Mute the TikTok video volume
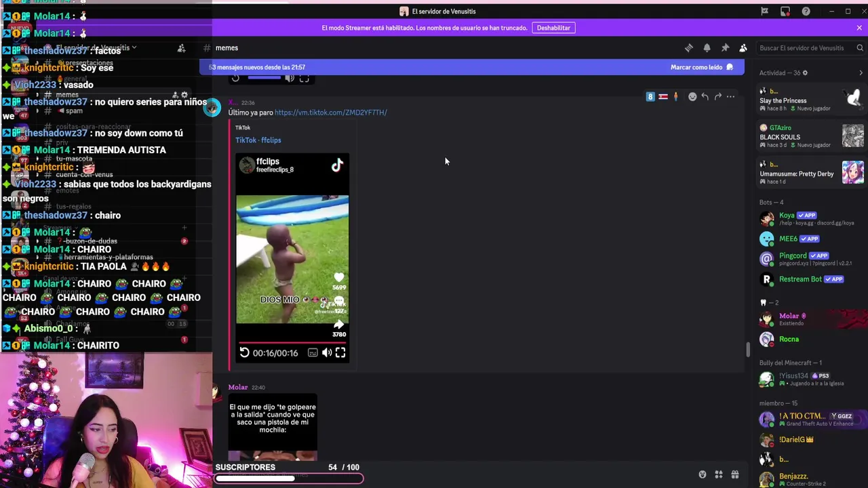Screen dimensions: 868x488 [x=327, y=352]
